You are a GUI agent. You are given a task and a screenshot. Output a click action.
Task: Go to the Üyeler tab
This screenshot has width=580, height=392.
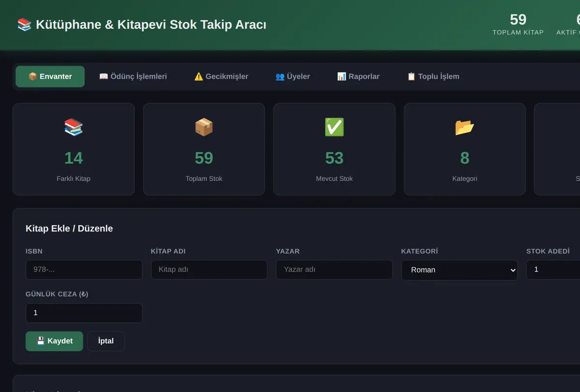pyautogui.click(x=293, y=76)
